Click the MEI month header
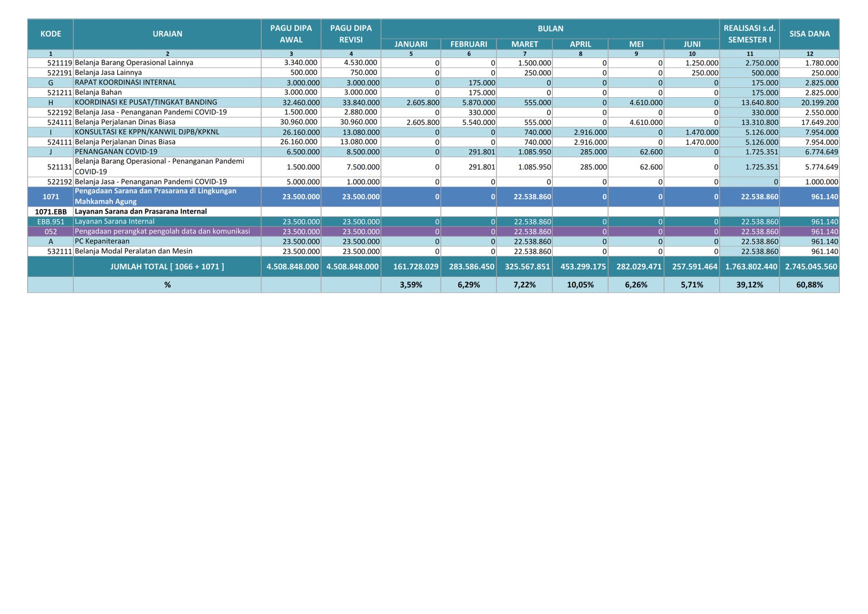 (636, 44)
